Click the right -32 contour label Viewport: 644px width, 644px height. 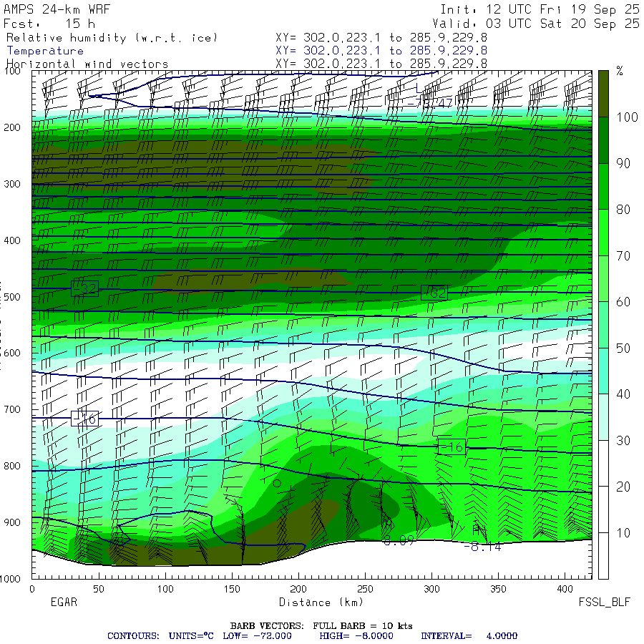click(x=434, y=293)
